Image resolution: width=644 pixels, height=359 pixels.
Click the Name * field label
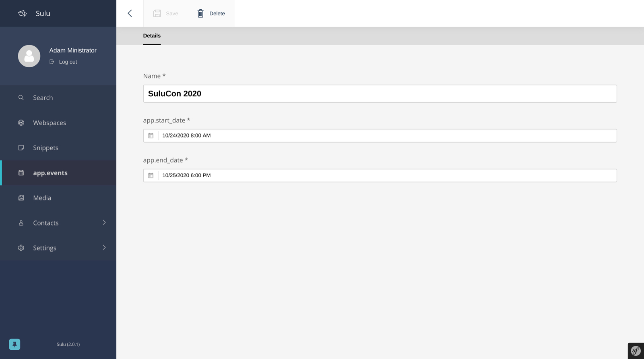click(154, 76)
